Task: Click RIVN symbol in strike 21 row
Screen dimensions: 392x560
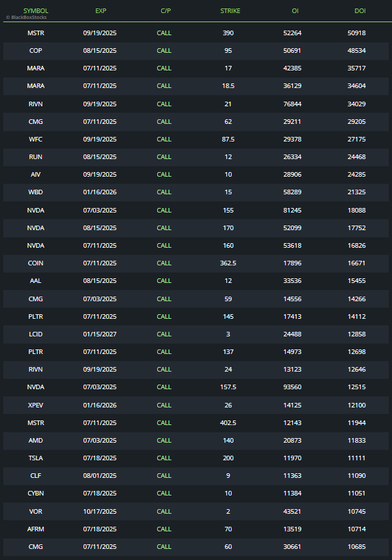Action: pos(36,104)
